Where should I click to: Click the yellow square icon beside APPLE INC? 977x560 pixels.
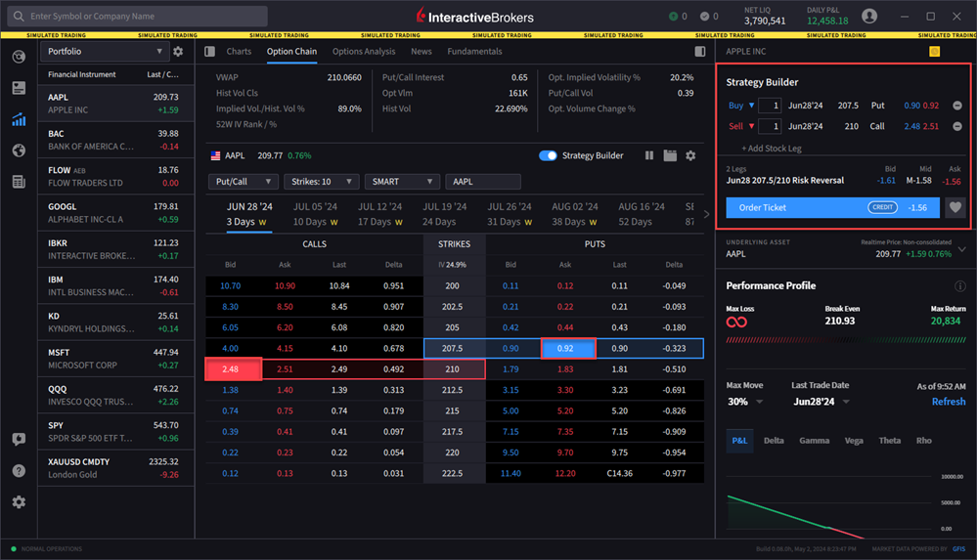tap(934, 52)
